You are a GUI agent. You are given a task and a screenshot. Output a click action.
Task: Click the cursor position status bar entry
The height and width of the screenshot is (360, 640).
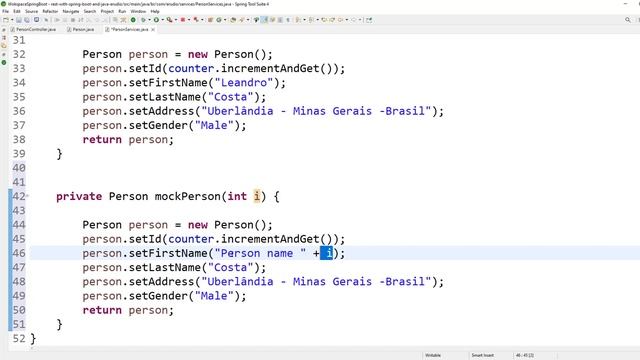pyautogui.click(x=525, y=355)
